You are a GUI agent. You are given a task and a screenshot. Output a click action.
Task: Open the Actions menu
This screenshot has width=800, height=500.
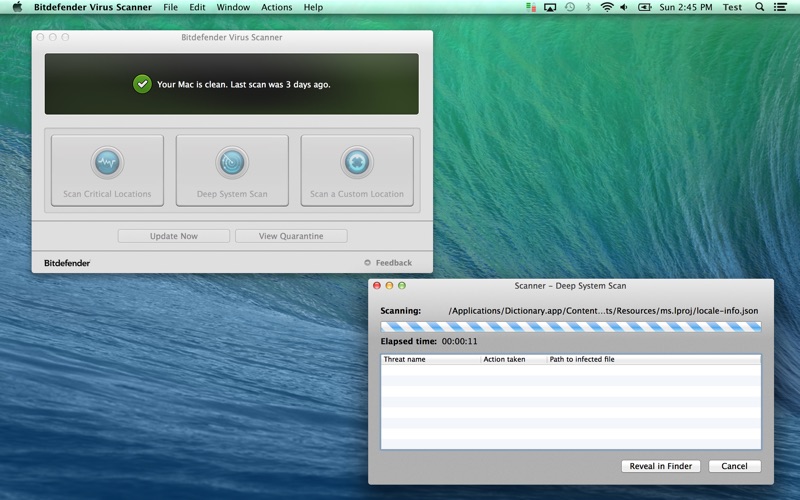[x=277, y=7]
